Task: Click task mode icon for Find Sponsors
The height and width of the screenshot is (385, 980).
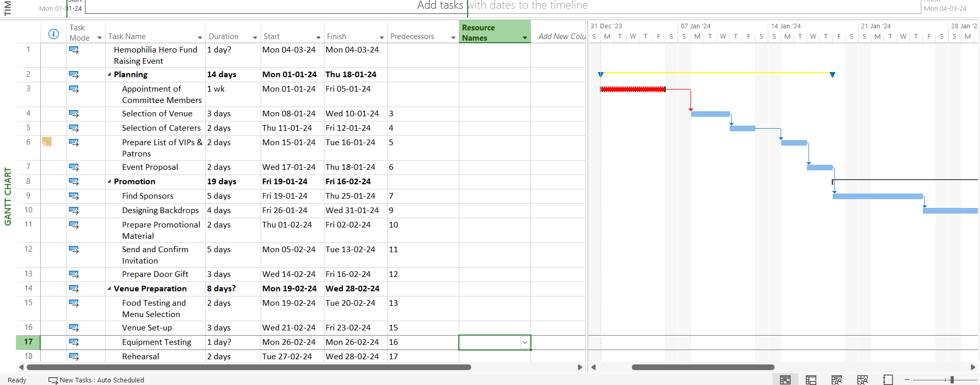Action: click(x=74, y=196)
